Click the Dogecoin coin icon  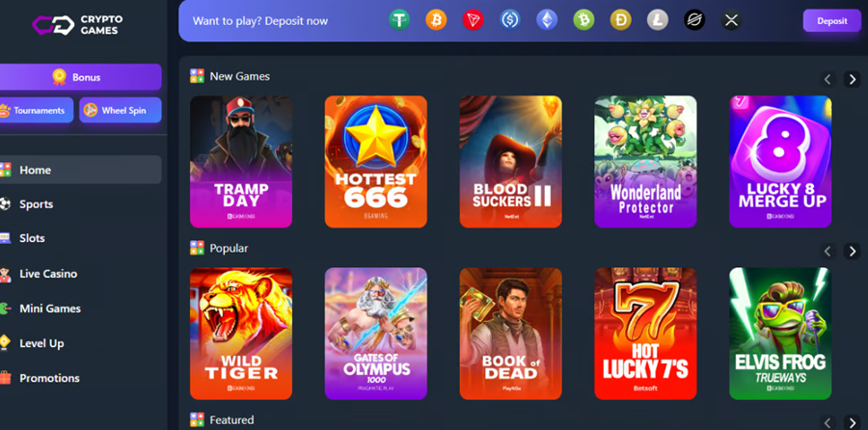(x=620, y=20)
